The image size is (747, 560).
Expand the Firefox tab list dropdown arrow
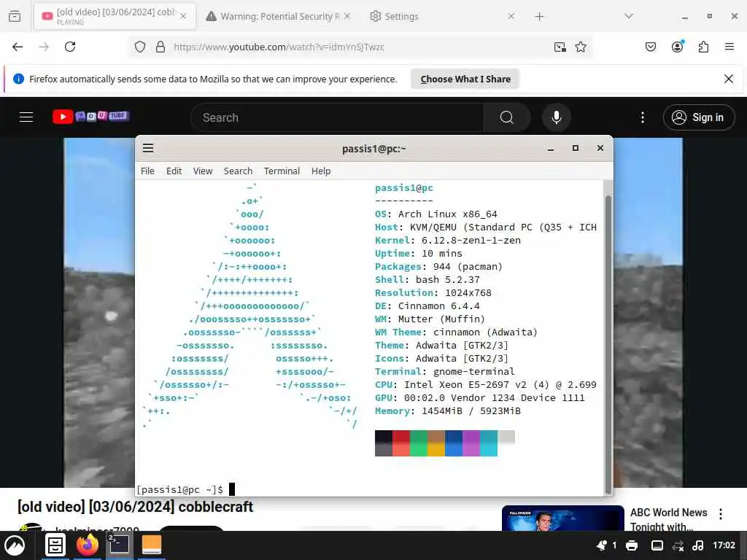[x=629, y=16]
